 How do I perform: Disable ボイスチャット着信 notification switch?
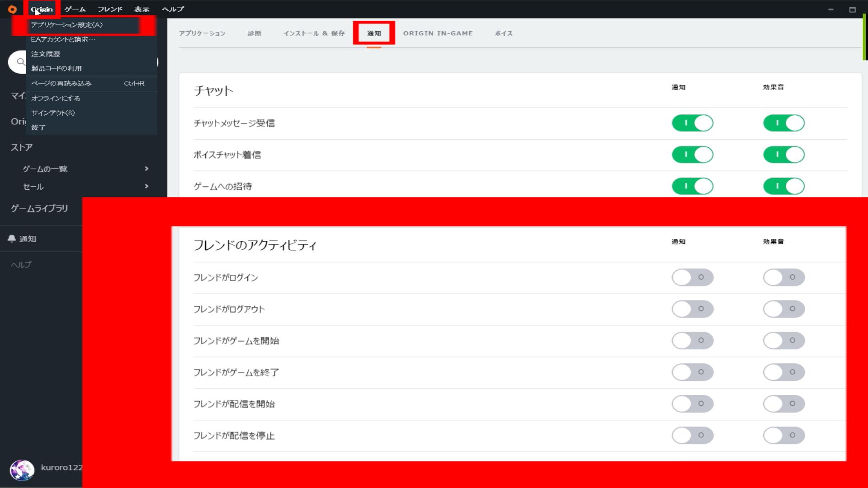693,155
